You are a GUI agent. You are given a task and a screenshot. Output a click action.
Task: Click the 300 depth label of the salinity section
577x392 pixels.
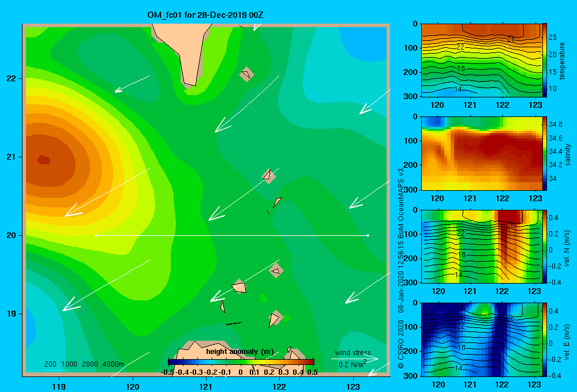click(x=411, y=190)
